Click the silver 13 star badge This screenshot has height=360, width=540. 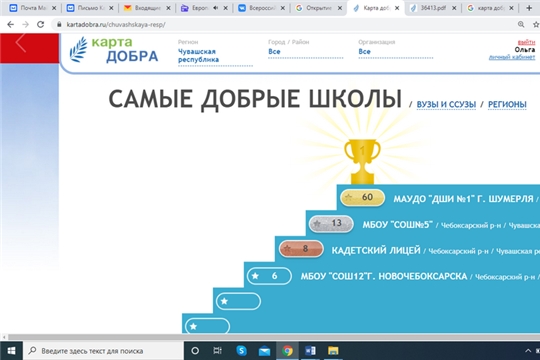pyautogui.click(x=331, y=224)
